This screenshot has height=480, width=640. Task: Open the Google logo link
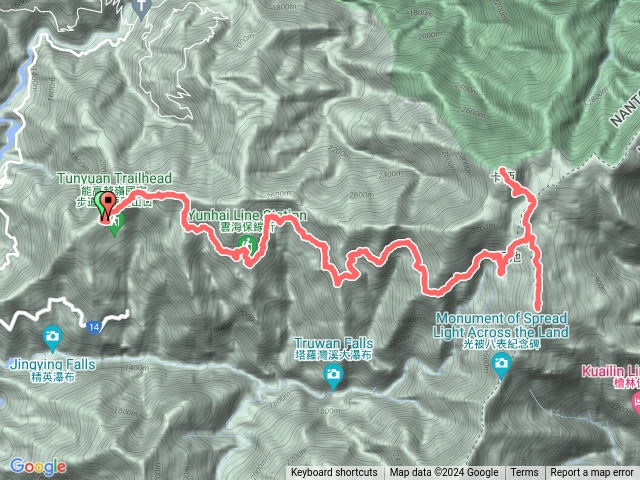pos(38,466)
